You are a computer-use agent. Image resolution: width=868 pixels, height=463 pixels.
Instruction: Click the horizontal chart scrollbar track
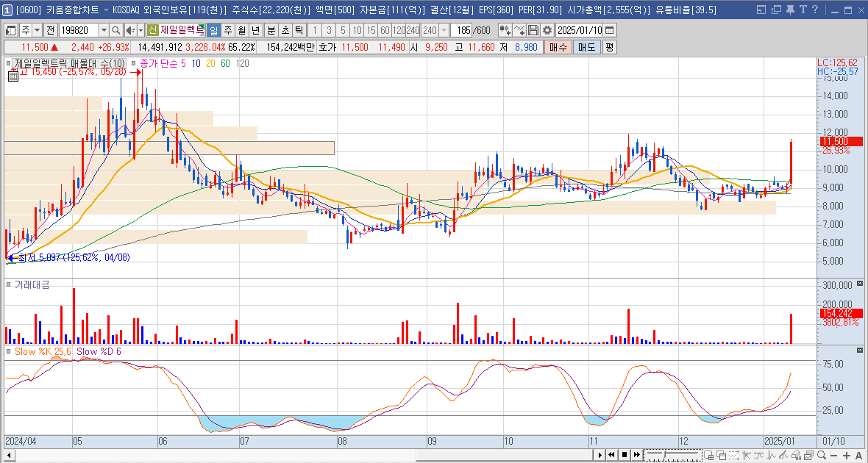pos(305,455)
